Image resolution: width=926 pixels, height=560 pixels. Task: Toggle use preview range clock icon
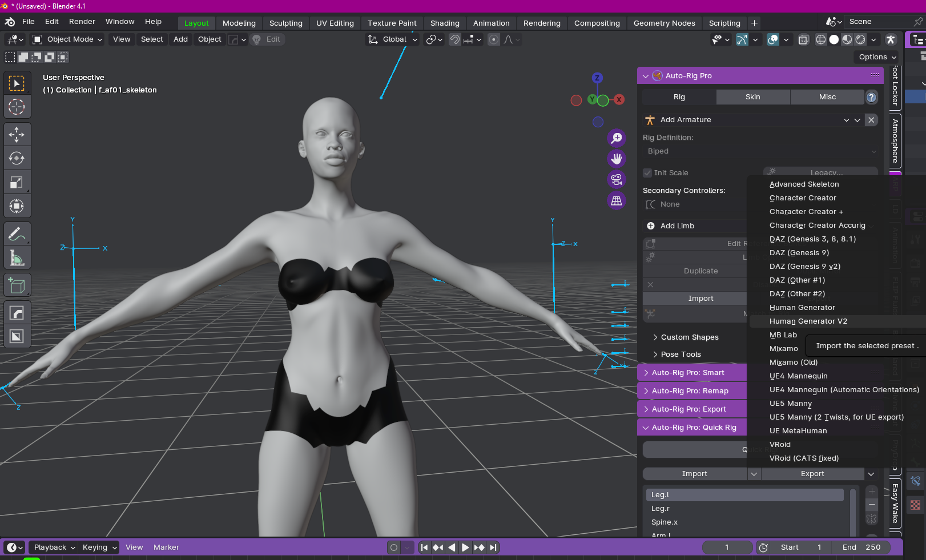coord(763,547)
